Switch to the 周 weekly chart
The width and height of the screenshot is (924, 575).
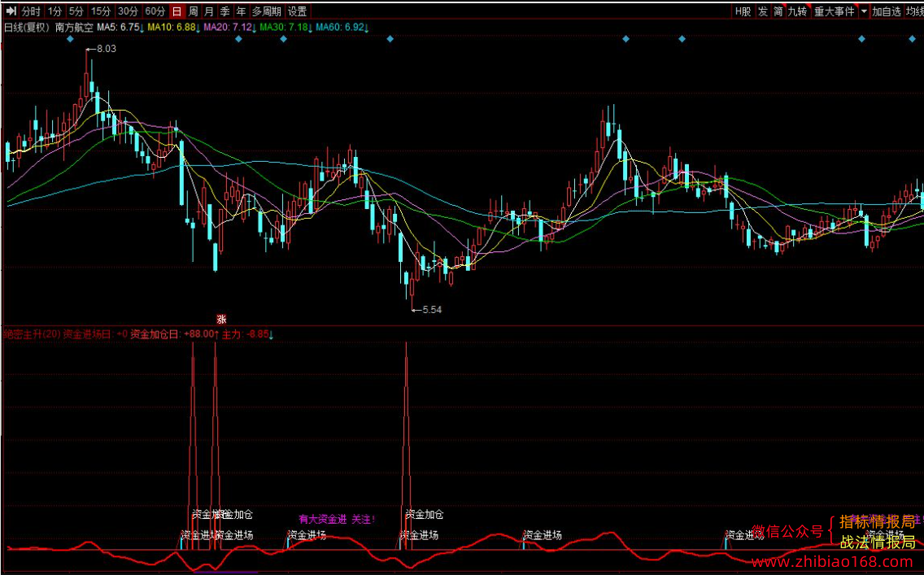[193, 11]
